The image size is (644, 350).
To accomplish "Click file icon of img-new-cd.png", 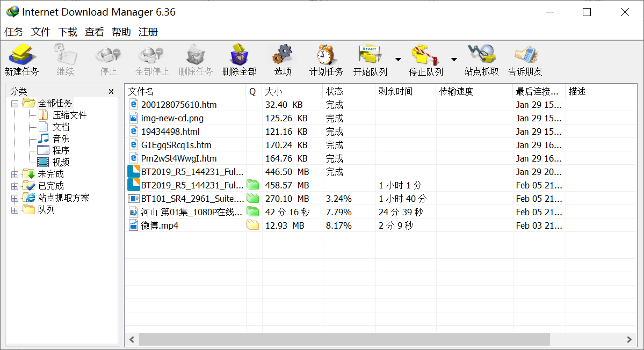I will (134, 118).
